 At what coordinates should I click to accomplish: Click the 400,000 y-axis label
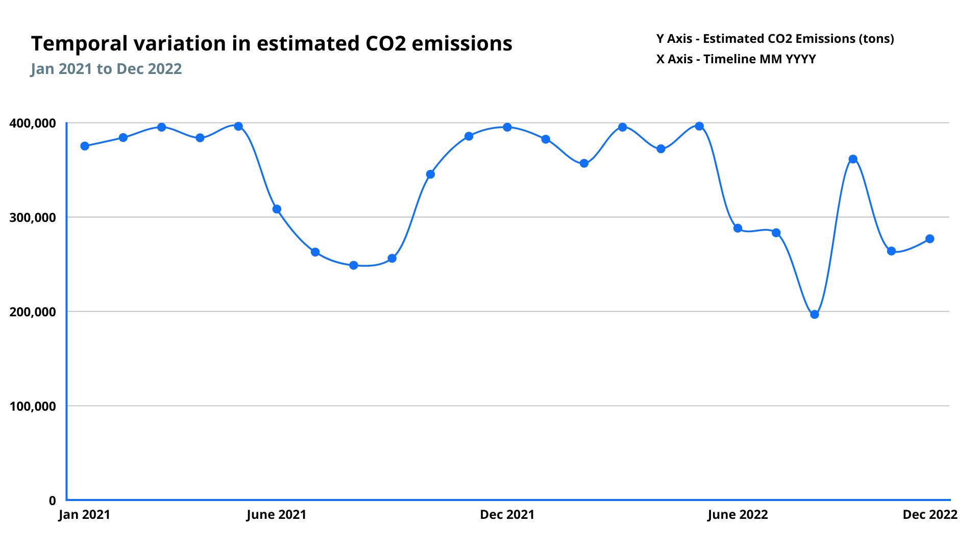click(x=32, y=123)
